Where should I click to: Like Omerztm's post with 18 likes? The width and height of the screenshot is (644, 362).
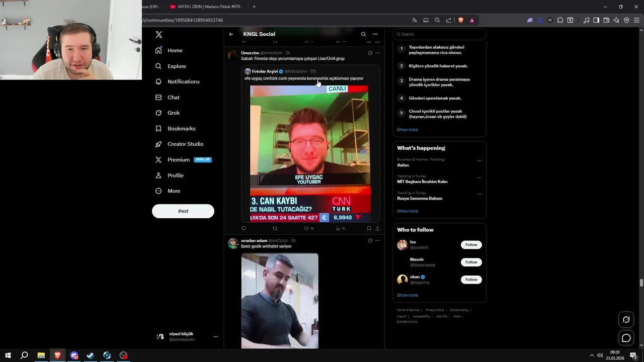[x=308, y=228]
